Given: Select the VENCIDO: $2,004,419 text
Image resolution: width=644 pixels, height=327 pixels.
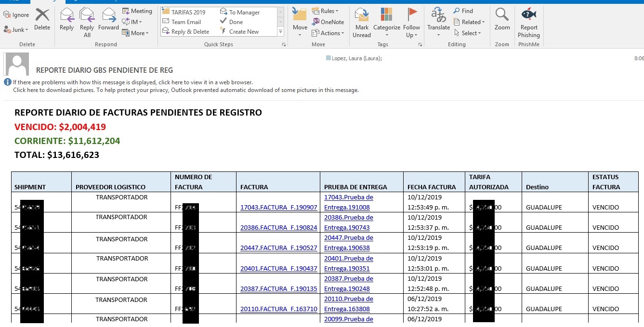Looking at the screenshot, I should click(60, 127).
